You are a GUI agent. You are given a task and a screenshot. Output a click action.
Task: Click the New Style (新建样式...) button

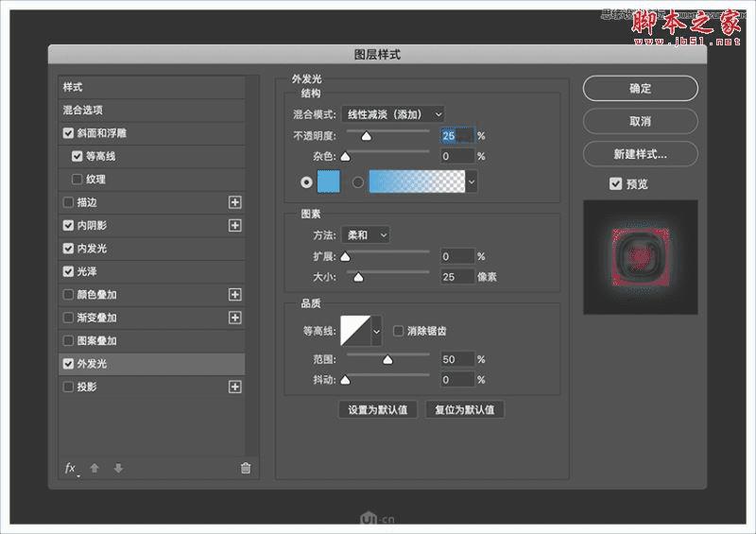(641, 154)
